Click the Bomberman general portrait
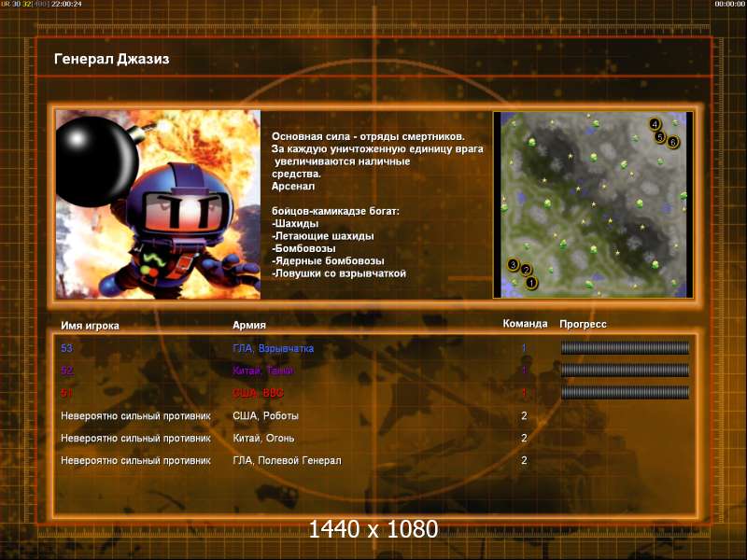Image resolution: width=747 pixels, height=560 pixels. point(158,204)
